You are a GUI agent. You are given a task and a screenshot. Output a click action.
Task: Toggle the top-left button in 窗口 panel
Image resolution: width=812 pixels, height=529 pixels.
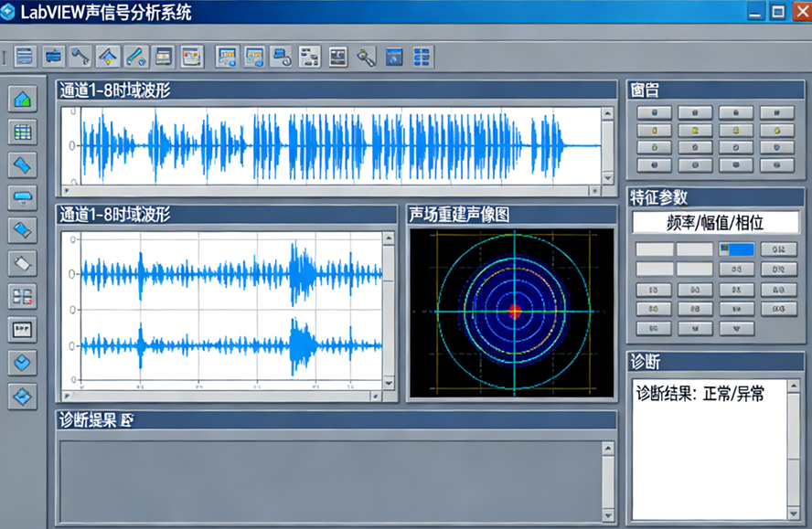pos(655,112)
